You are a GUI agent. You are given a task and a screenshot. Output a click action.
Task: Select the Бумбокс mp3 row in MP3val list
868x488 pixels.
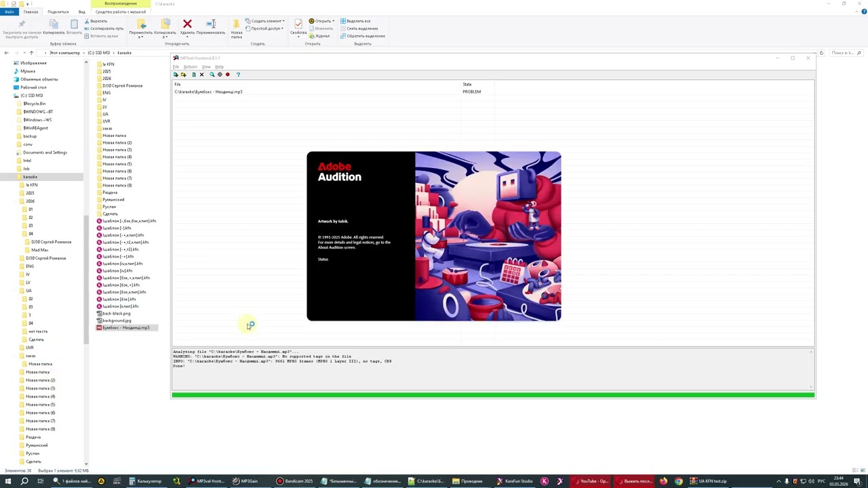click(493, 91)
